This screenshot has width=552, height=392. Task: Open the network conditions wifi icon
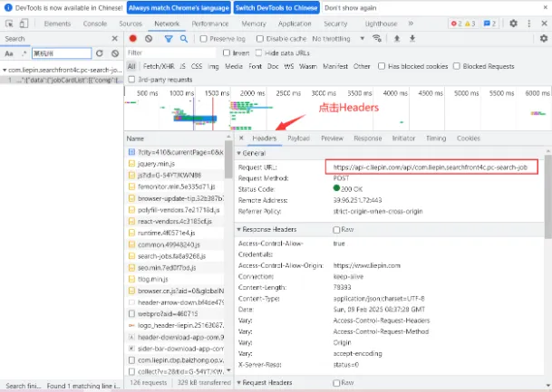coord(377,38)
